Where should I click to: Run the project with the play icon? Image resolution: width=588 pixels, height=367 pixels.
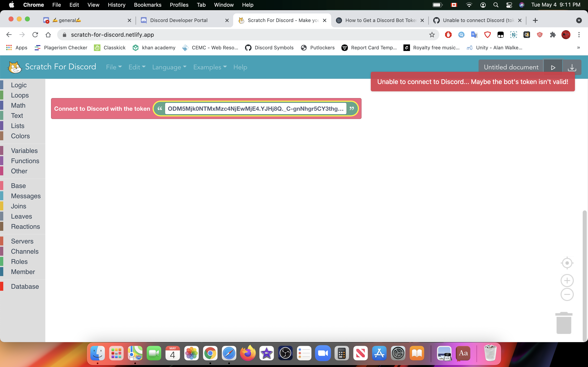click(x=553, y=67)
